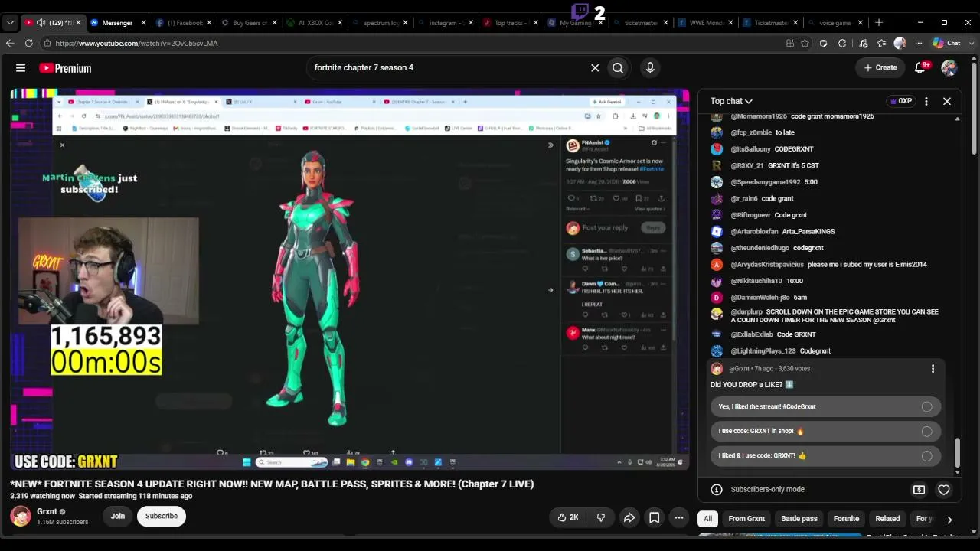
Task: Go to YouTube Premium home logo
Action: click(65, 68)
